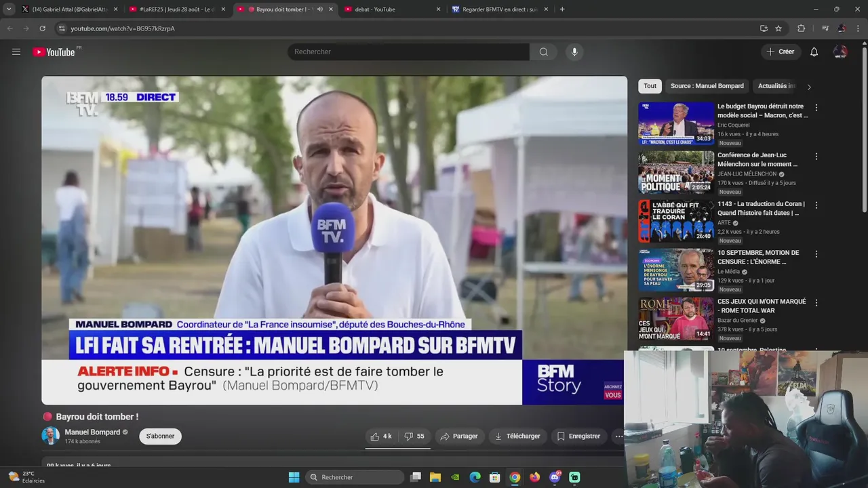The image size is (868, 488).
Task: Click the browser address bar URL
Action: (123, 28)
